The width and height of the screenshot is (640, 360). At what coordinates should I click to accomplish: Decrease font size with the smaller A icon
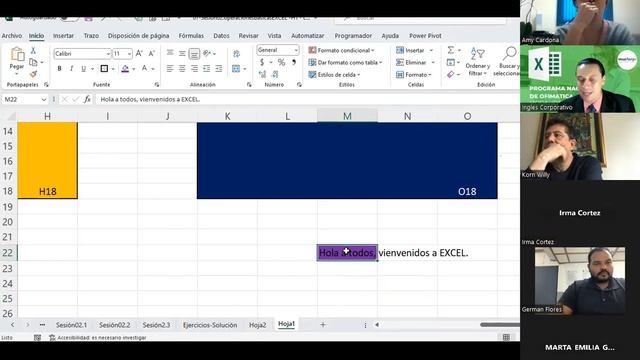[x=152, y=53]
